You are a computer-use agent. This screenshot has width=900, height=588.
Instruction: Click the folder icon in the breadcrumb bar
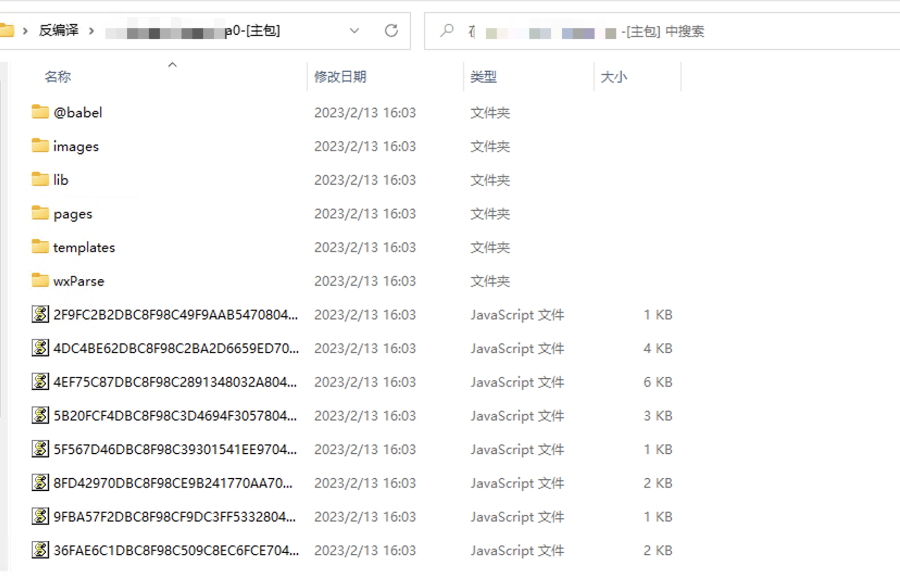[x=8, y=30]
